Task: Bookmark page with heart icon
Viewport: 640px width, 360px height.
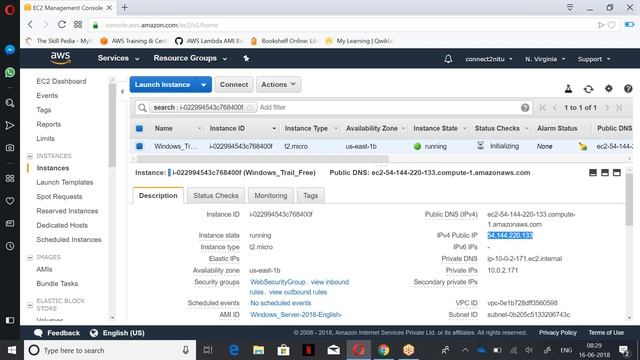Action: [611, 25]
